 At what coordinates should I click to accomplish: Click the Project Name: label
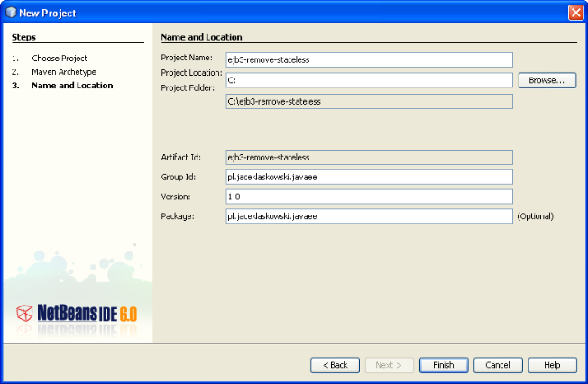pyautogui.click(x=187, y=58)
